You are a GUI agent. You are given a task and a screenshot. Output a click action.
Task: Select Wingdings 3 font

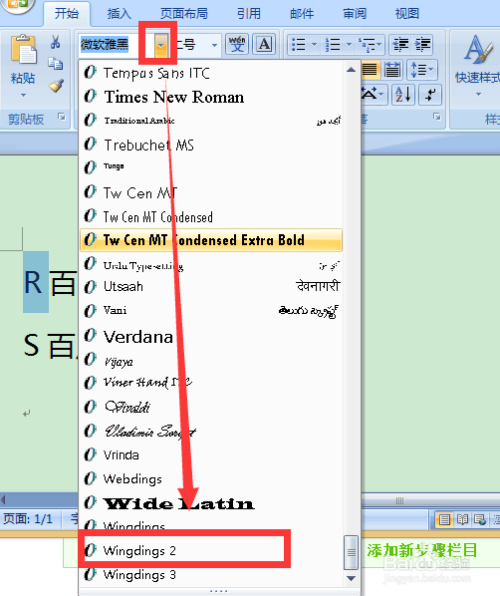211,575
